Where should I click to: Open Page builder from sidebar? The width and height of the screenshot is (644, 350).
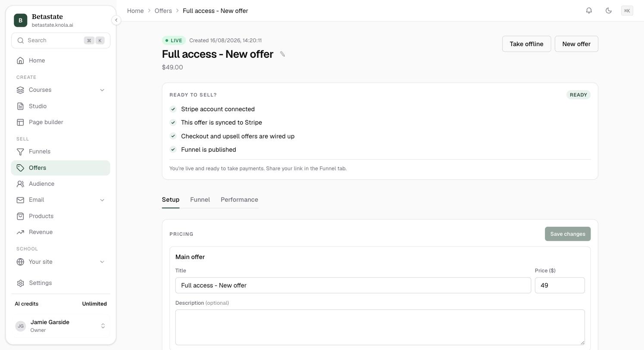60,122
